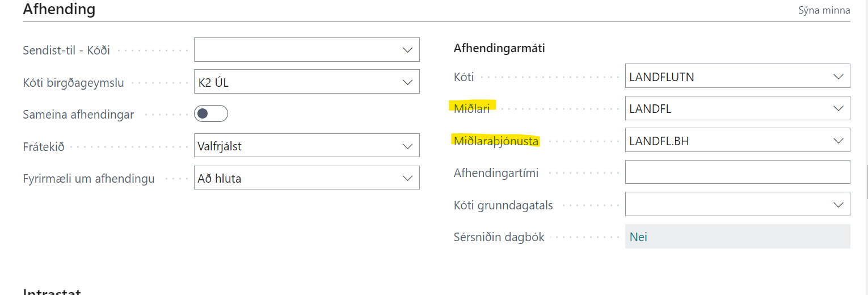This screenshot has width=868, height=295.
Task: Open the Sendist-til - Kóði dropdown arrow
Action: (x=407, y=50)
